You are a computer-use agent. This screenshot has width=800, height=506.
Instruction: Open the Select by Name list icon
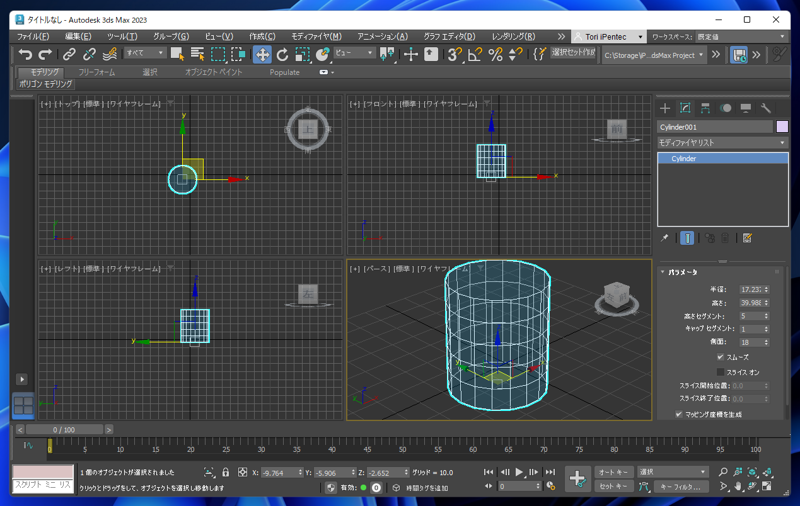coord(197,54)
